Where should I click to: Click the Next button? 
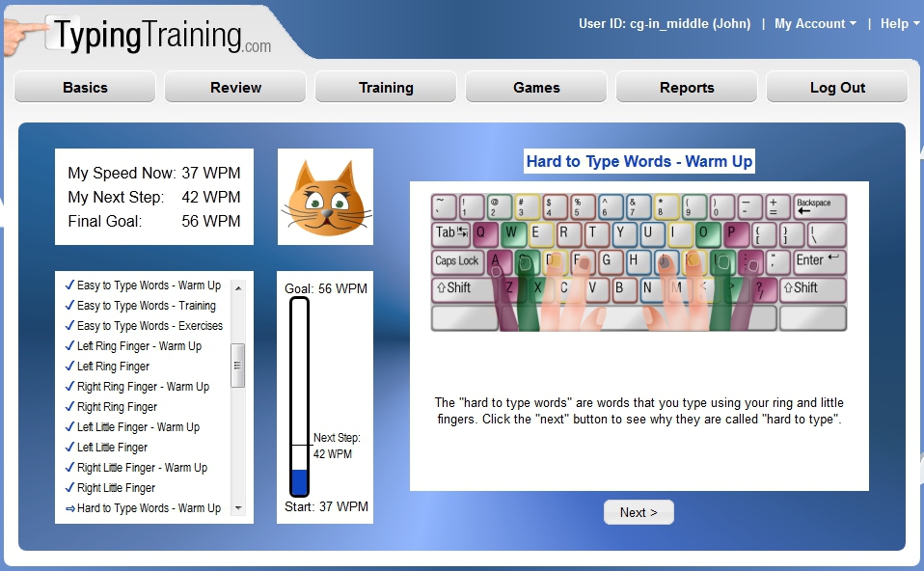coord(639,512)
